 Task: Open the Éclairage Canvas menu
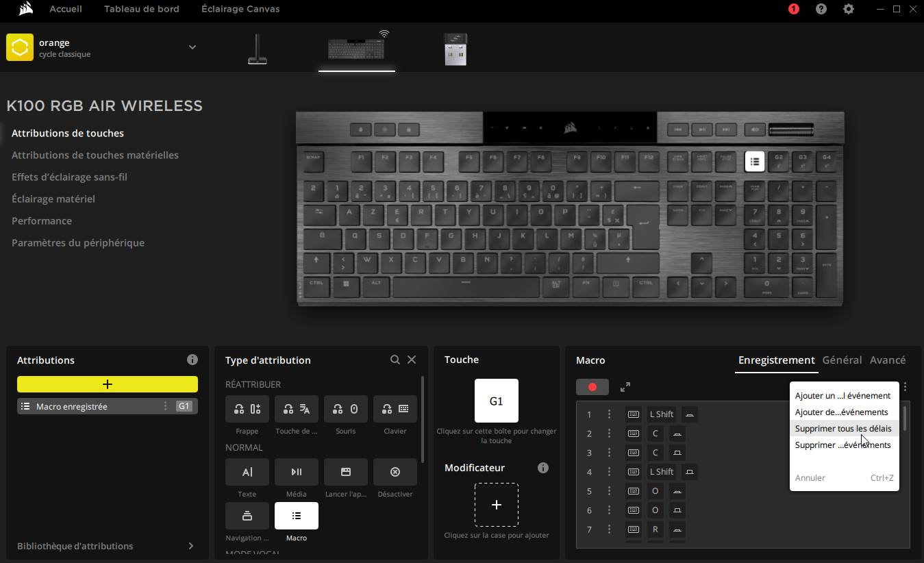[x=240, y=9]
